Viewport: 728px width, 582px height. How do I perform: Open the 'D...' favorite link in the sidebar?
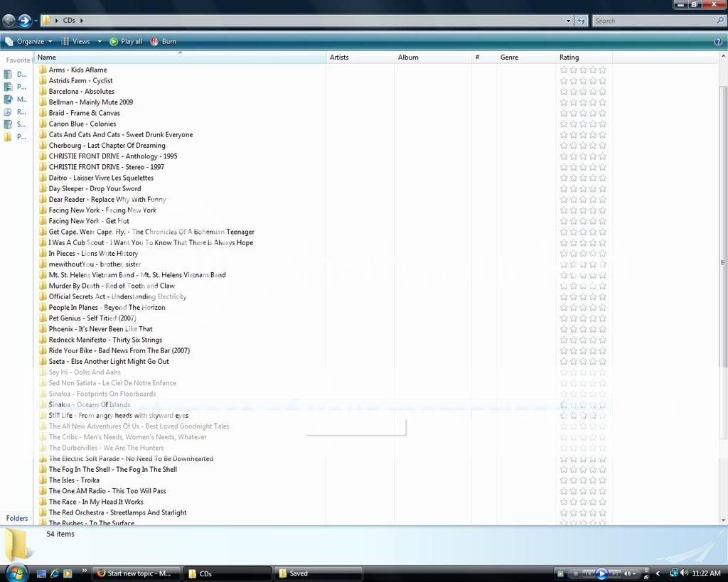click(x=16, y=74)
